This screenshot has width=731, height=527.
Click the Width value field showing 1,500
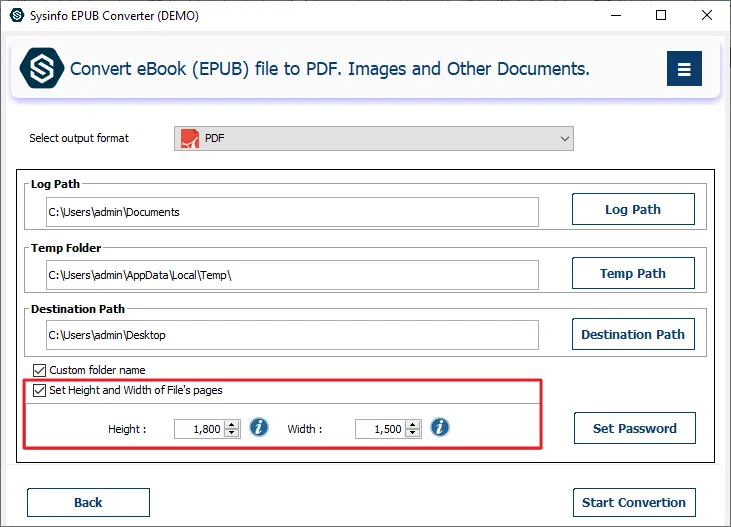[380, 429]
